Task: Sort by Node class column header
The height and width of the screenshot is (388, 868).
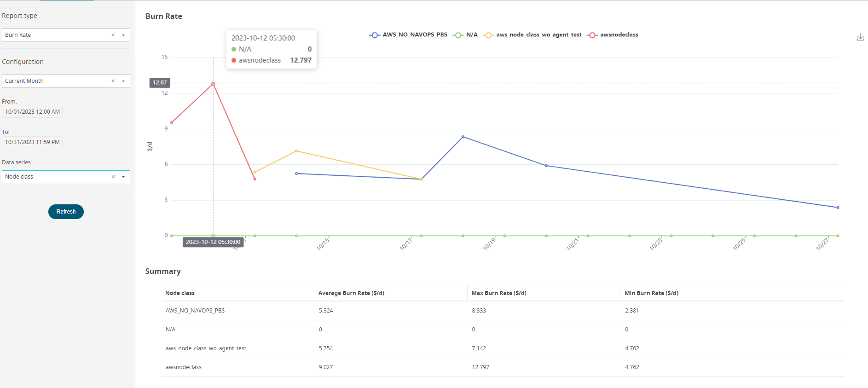Action: click(180, 293)
